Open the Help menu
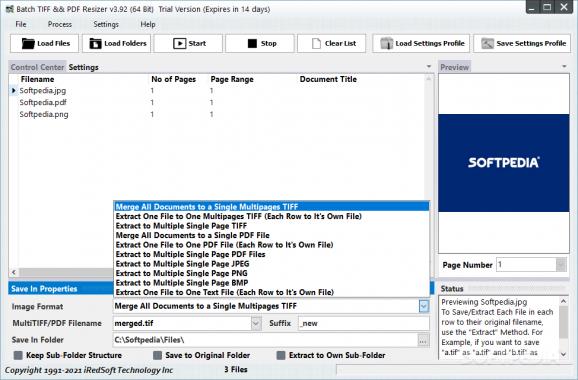This screenshot has height=380, width=578. (x=148, y=24)
